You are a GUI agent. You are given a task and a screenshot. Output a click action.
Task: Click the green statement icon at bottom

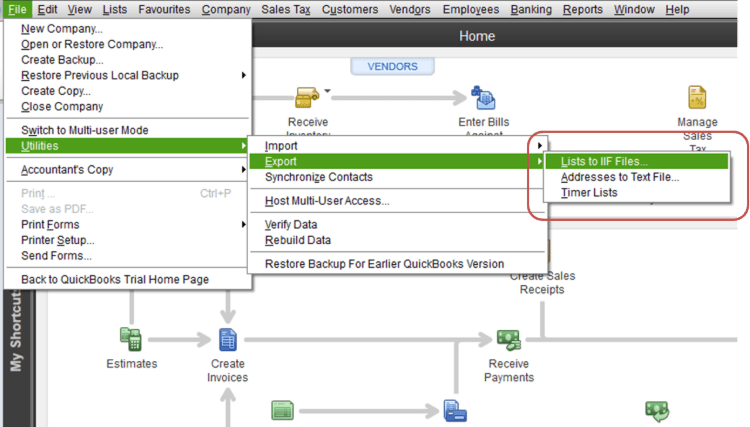coord(282,410)
